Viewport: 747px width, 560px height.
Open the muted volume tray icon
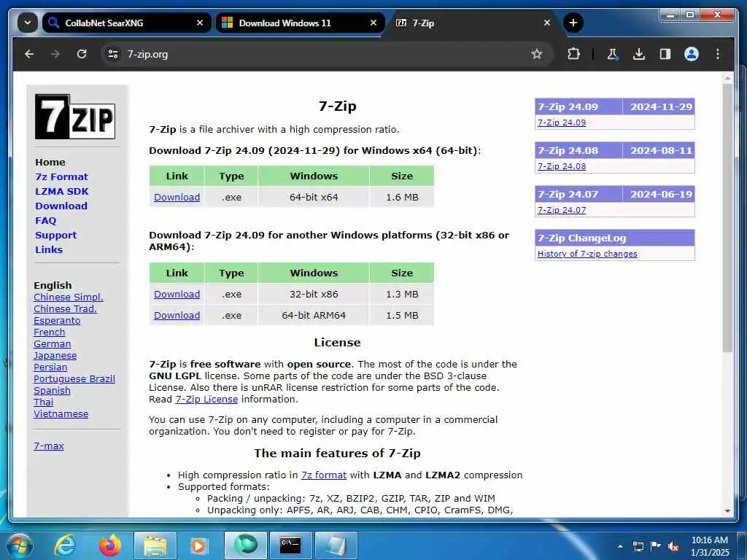pyautogui.click(x=673, y=547)
